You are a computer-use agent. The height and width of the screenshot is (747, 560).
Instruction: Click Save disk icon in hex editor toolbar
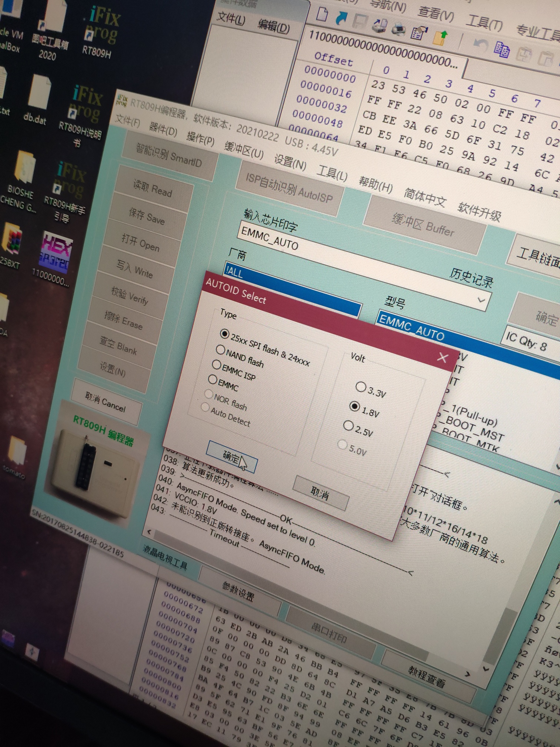(x=359, y=21)
